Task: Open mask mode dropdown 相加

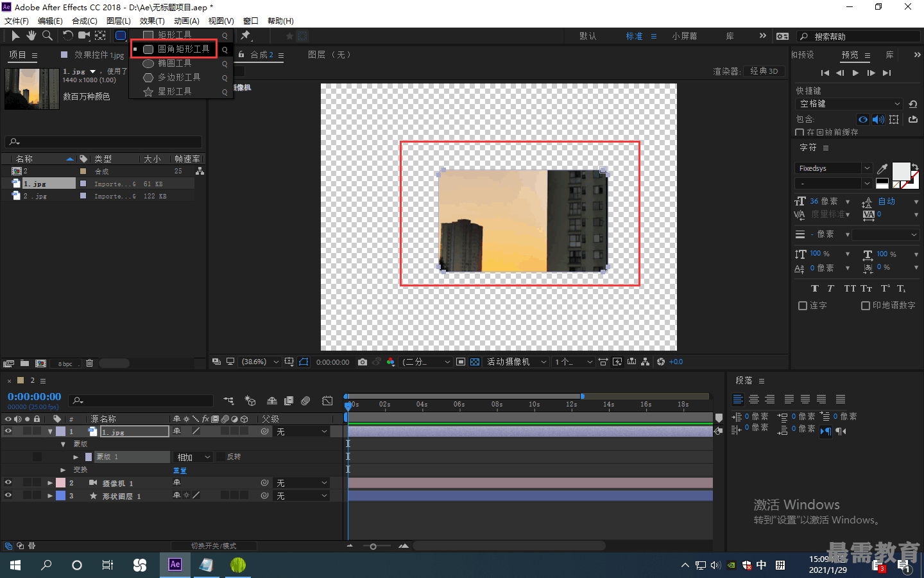Action: [194, 457]
